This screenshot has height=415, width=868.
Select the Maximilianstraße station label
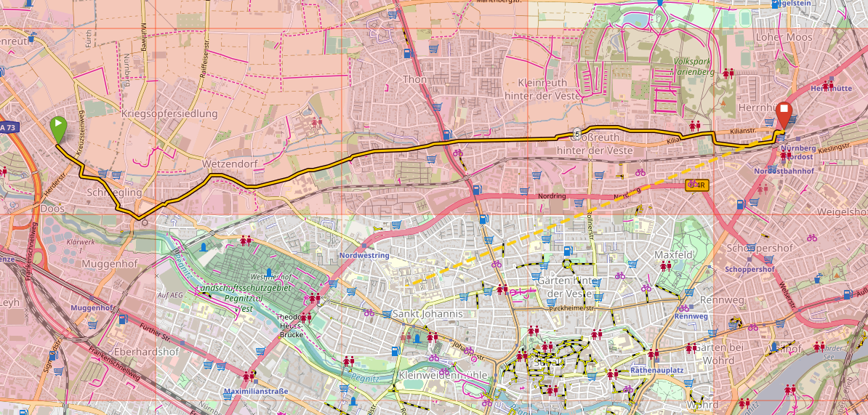tap(257, 391)
